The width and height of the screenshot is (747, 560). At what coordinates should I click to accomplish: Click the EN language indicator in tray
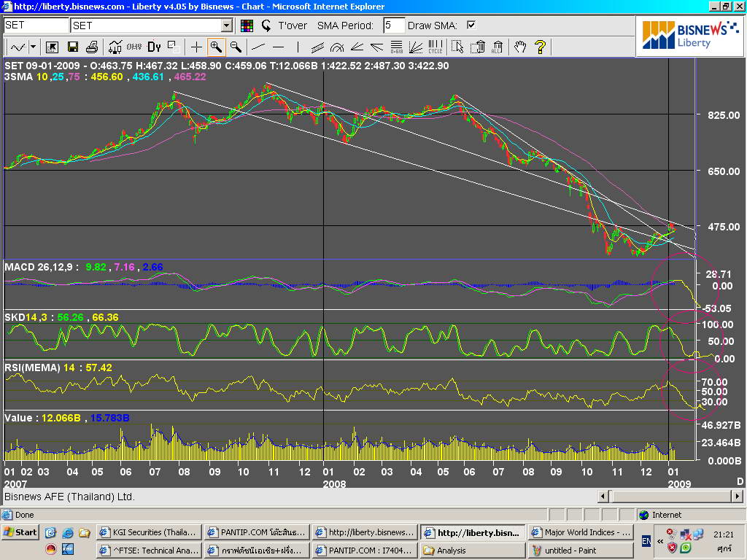click(x=646, y=541)
